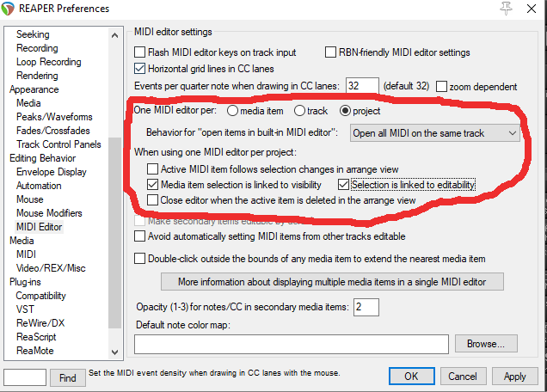Click the pin window icon

(507, 8)
